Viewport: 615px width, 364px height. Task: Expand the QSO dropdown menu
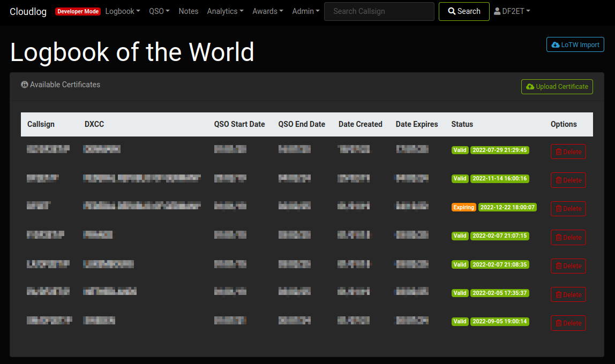[159, 11]
